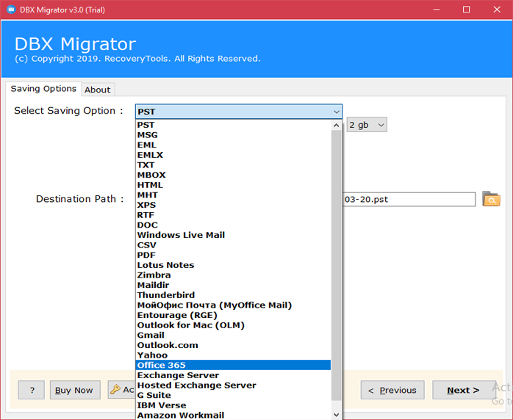Select Entourage (RGE) option
Image resolution: width=513 pixels, height=420 pixels.
click(233, 315)
